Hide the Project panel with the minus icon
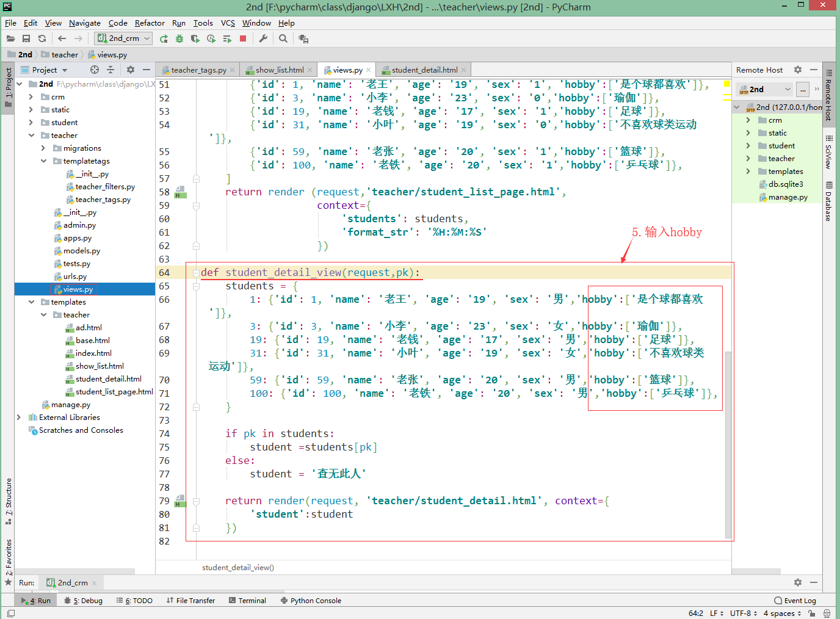This screenshot has width=840, height=619. 147,70
